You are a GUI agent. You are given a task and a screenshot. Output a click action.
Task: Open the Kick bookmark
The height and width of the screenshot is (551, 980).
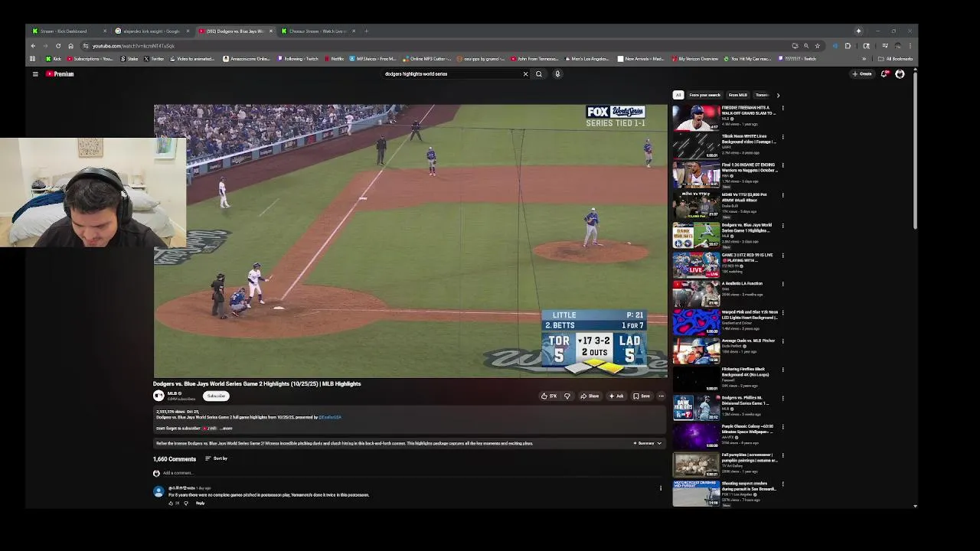tap(54, 59)
